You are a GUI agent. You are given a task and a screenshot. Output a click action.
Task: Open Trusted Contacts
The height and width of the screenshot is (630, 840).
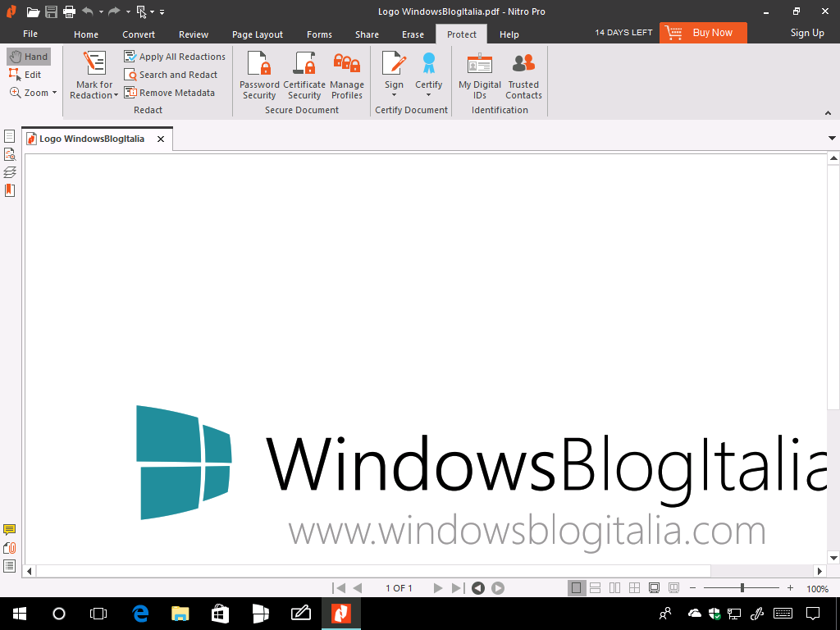click(x=523, y=75)
